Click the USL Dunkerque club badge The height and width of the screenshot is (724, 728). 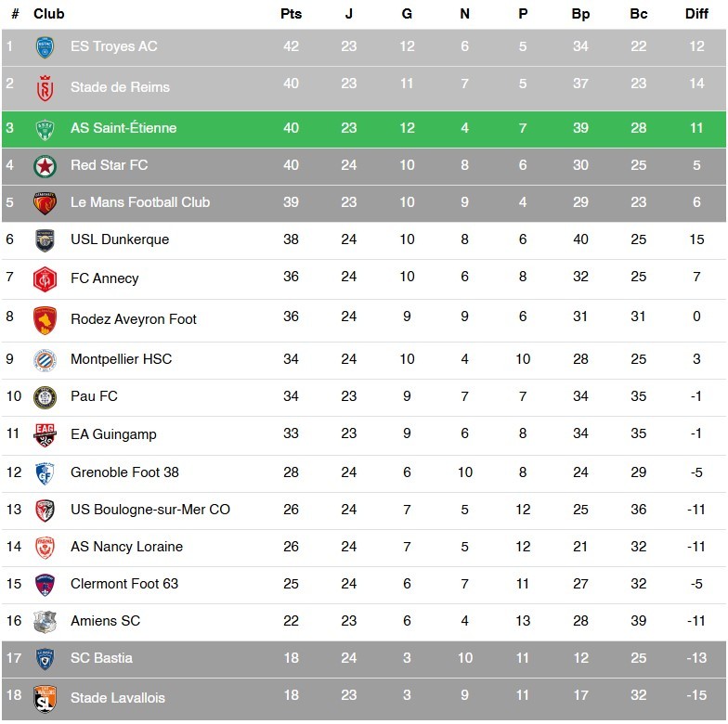pyautogui.click(x=45, y=240)
